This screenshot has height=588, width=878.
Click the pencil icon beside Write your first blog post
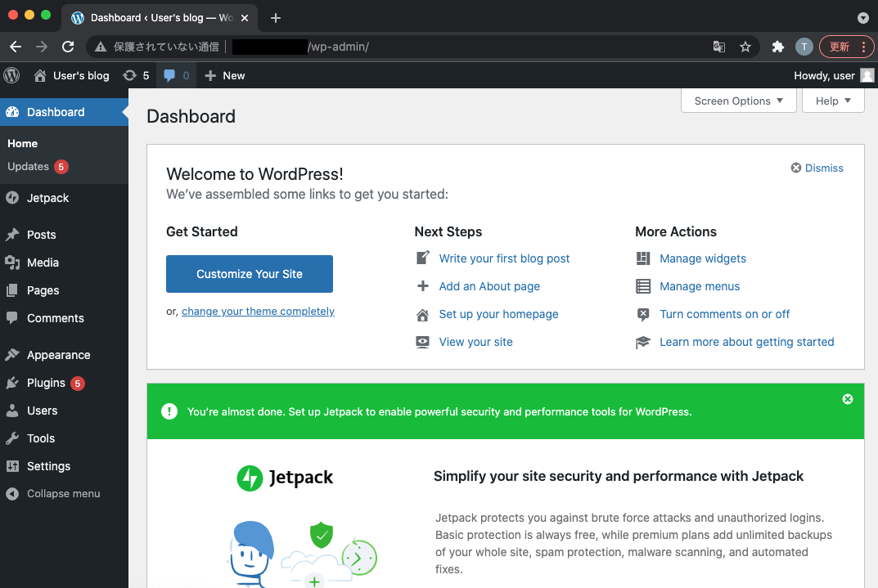coord(423,258)
